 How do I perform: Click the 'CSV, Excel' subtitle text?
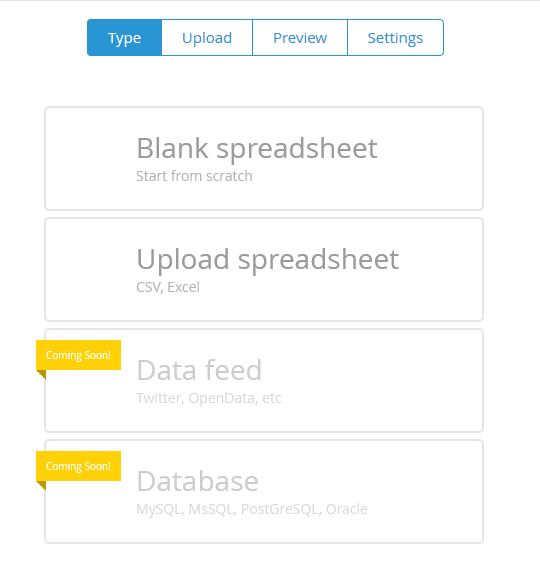pos(168,287)
